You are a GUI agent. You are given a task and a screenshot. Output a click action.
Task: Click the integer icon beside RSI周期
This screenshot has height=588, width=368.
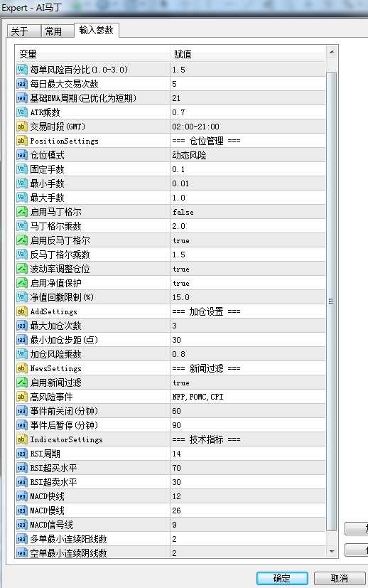22,454
